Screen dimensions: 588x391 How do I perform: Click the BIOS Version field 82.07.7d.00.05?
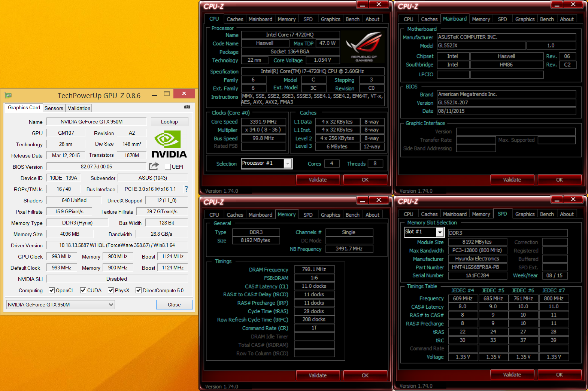tap(96, 167)
